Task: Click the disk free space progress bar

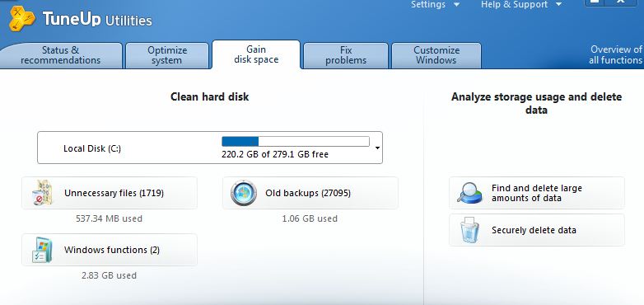Action: pos(296,142)
